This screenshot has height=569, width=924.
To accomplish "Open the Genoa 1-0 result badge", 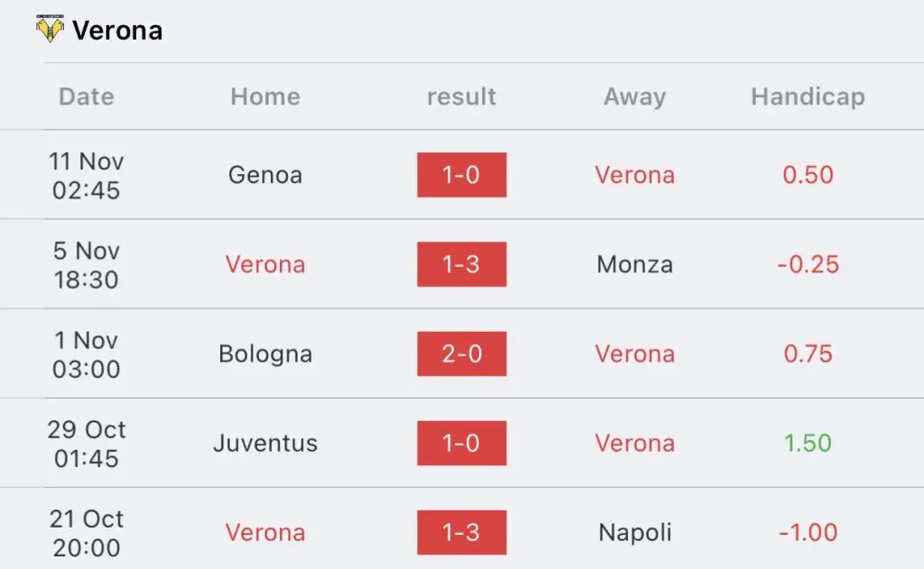I will click(x=461, y=175).
